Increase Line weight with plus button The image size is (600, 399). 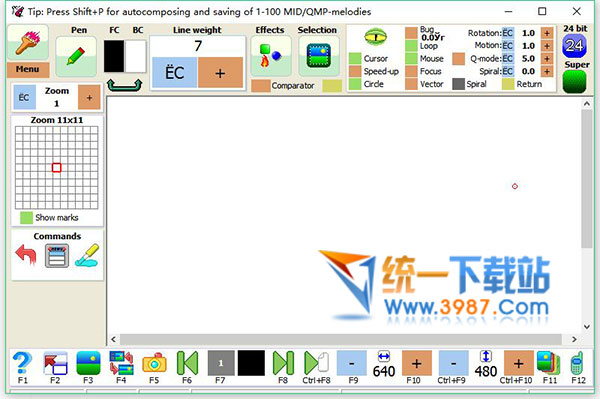click(220, 73)
